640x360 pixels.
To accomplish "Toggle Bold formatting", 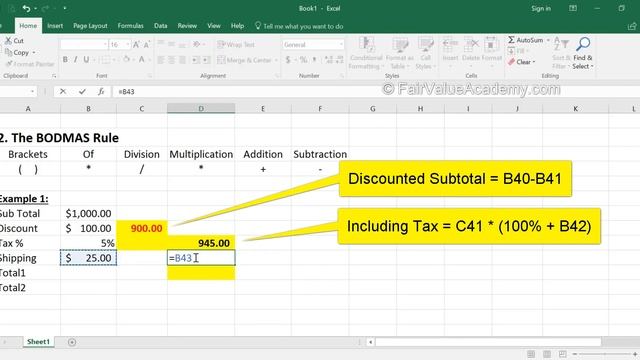I will pyautogui.click(x=65, y=60).
